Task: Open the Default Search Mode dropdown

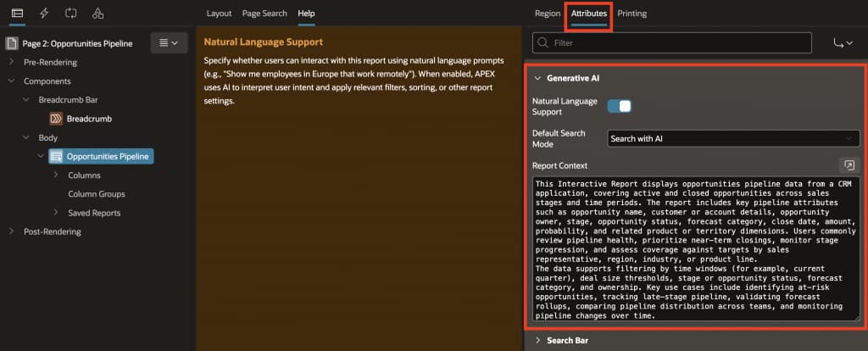Action: [733, 138]
